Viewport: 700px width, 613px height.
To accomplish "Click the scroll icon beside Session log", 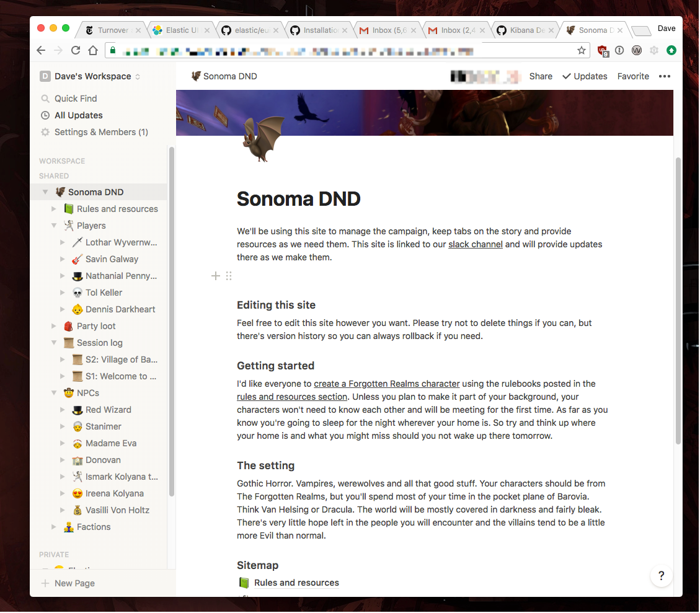I will click(69, 343).
